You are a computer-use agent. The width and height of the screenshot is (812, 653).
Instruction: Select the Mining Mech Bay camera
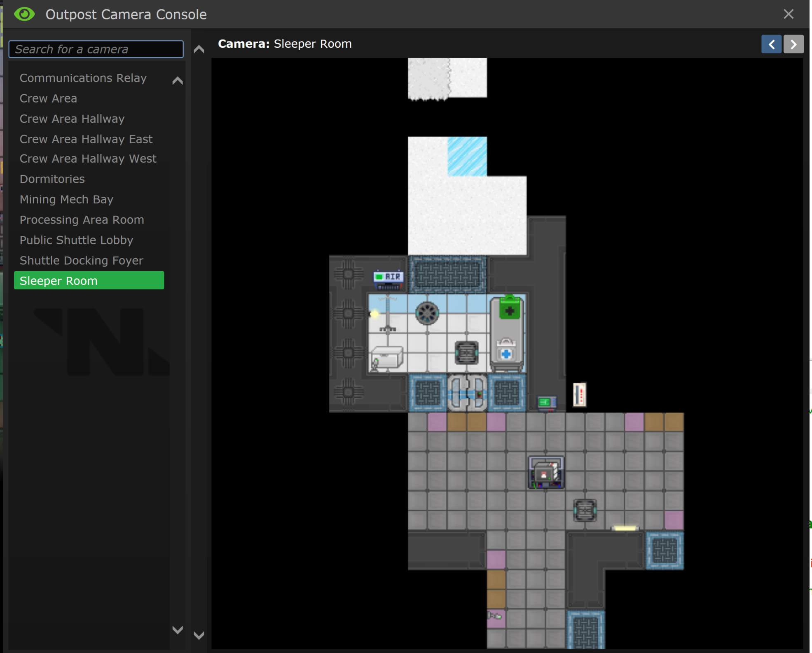pyautogui.click(x=66, y=199)
